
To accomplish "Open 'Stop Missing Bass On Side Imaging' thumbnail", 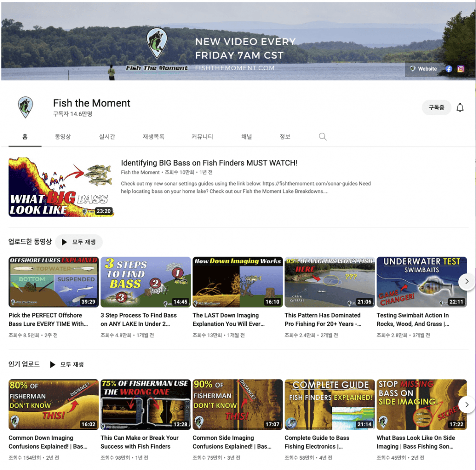I will tap(422, 404).
